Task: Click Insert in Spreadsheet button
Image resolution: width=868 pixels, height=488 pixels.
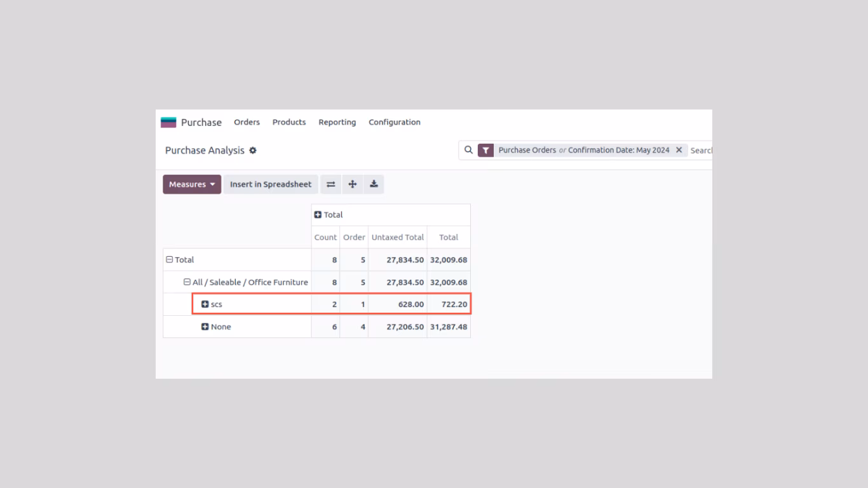Action: [x=271, y=184]
